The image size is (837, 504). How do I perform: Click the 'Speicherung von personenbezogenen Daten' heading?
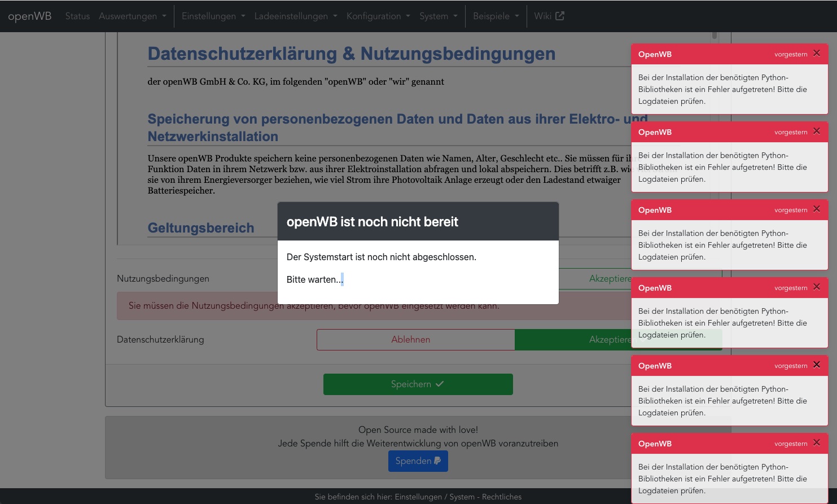pos(397,128)
